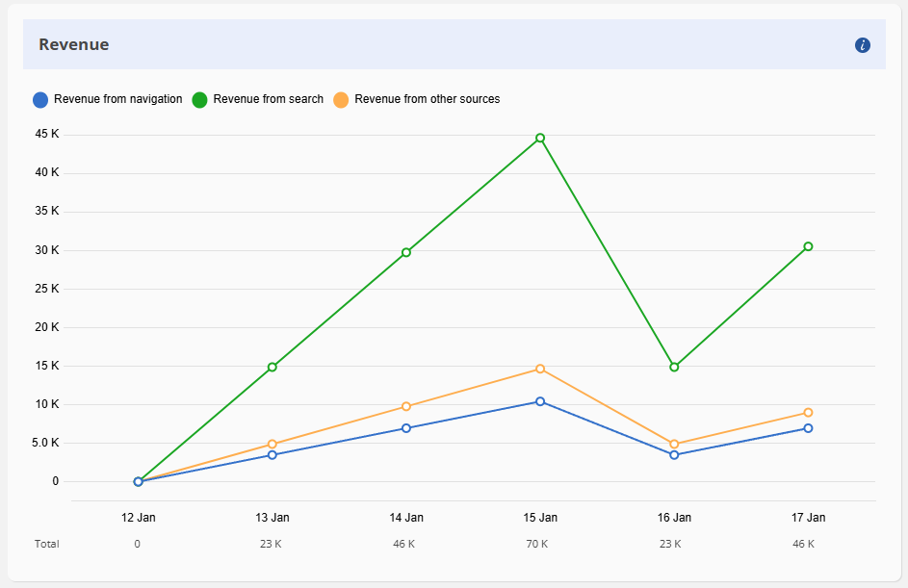
Task: Click the 15 Jan axis label
Action: (x=540, y=518)
